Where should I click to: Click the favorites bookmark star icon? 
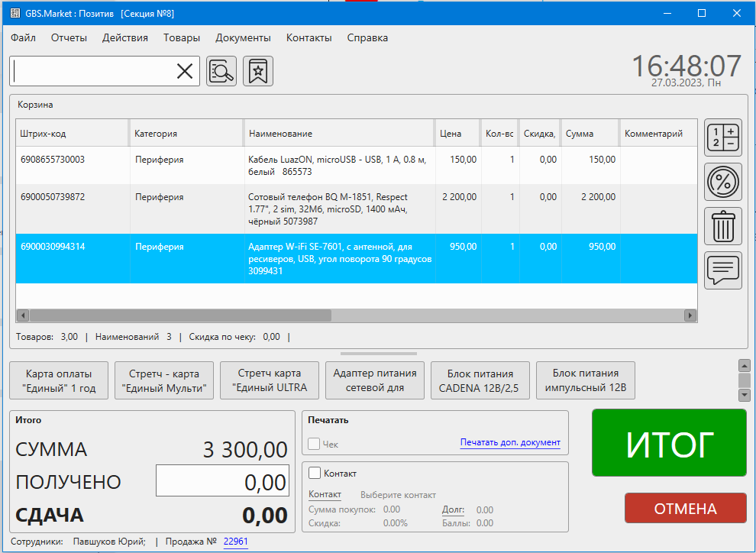click(258, 71)
